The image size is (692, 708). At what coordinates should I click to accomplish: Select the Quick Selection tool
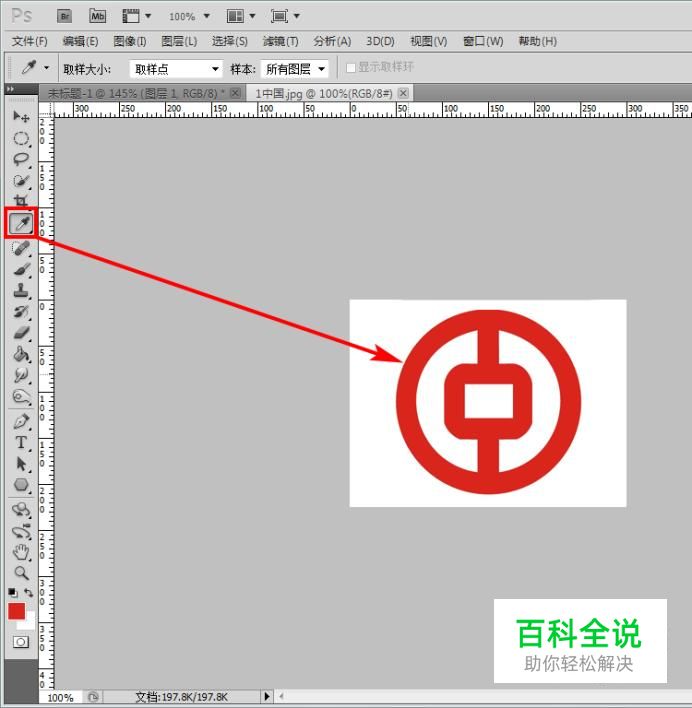coord(21,181)
